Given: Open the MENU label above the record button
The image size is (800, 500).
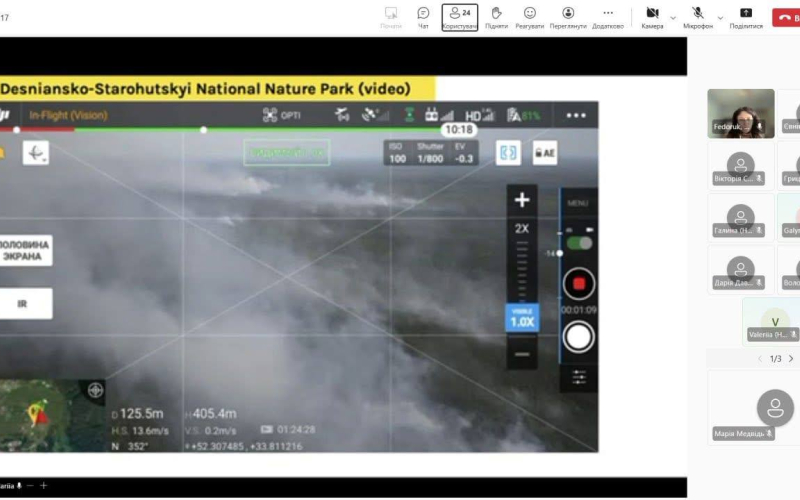Looking at the screenshot, I should click(578, 203).
